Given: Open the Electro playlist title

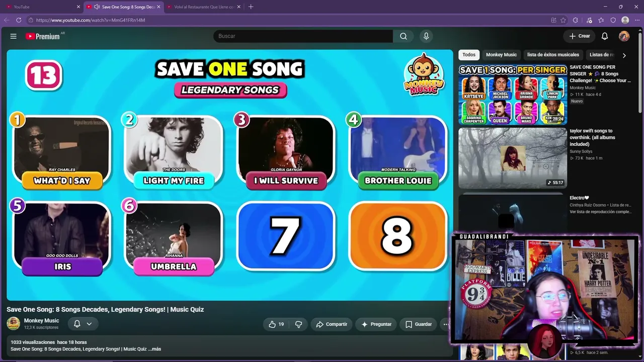Looking at the screenshot, I should (x=579, y=198).
